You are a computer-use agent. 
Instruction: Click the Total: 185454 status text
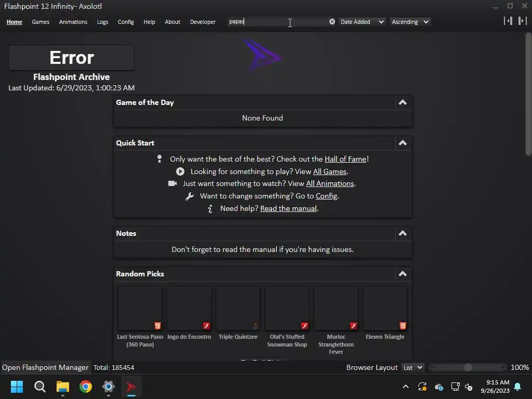pyautogui.click(x=114, y=367)
